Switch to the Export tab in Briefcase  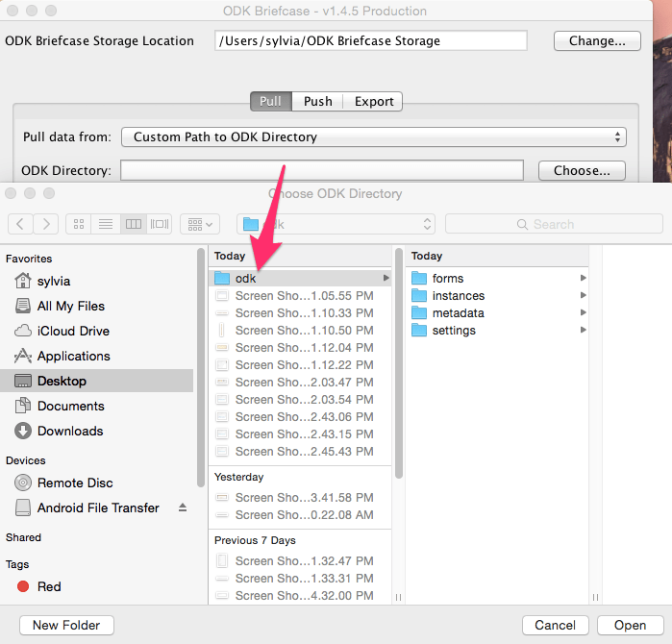(x=373, y=102)
